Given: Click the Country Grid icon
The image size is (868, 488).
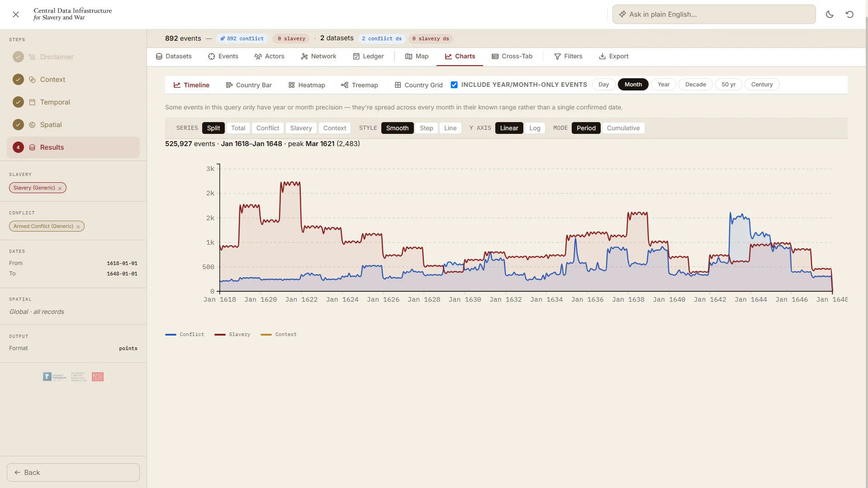Looking at the screenshot, I should [x=398, y=85].
